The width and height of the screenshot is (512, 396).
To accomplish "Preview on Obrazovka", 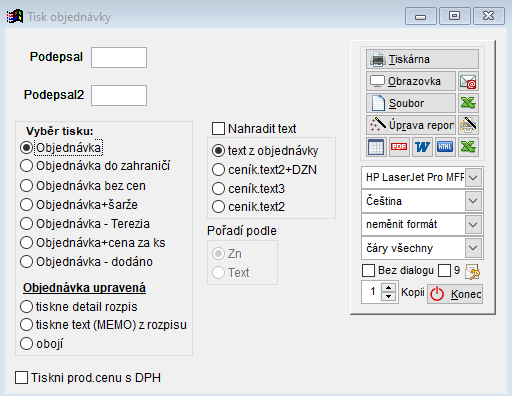I will coord(411,81).
